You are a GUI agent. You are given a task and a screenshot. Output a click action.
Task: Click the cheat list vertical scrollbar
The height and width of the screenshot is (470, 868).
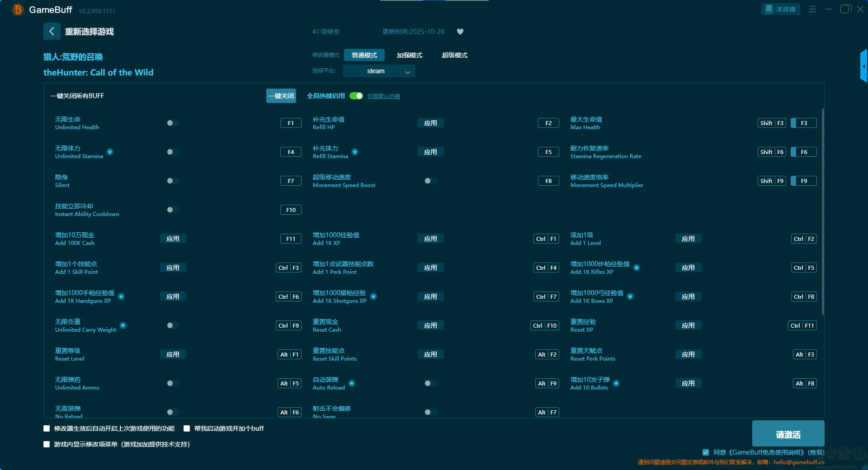pyautogui.click(x=823, y=211)
